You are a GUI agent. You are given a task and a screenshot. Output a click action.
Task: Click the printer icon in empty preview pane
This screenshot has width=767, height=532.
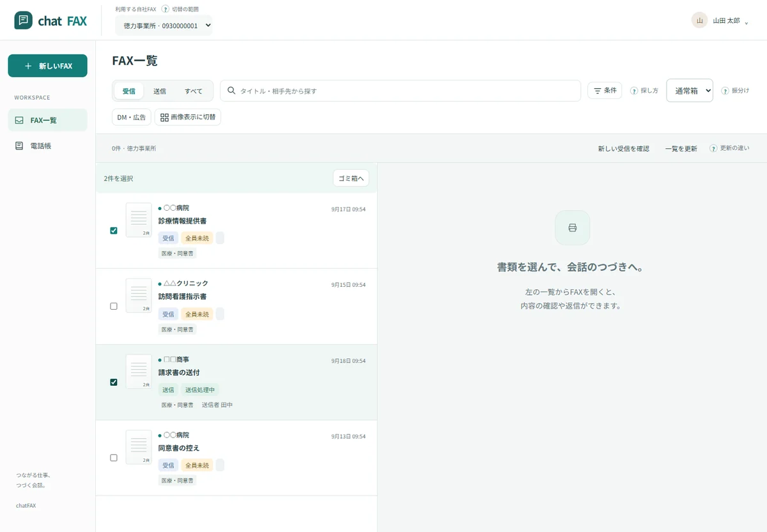tap(573, 228)
